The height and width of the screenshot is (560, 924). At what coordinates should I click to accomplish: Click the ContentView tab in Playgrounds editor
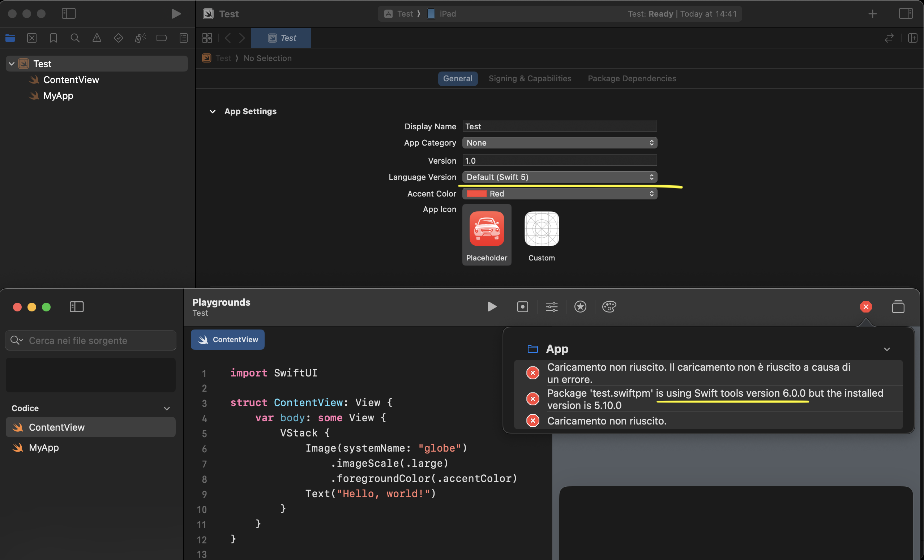(x=228, y=340)
